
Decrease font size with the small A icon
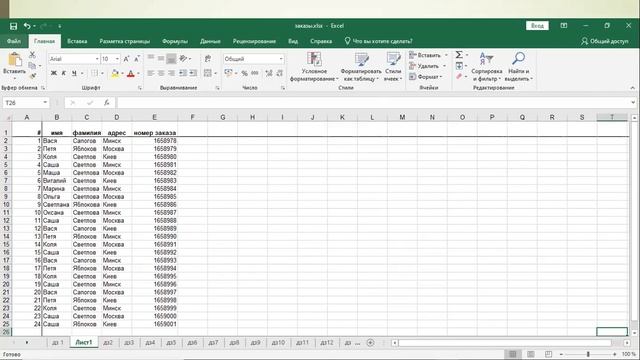137,59
